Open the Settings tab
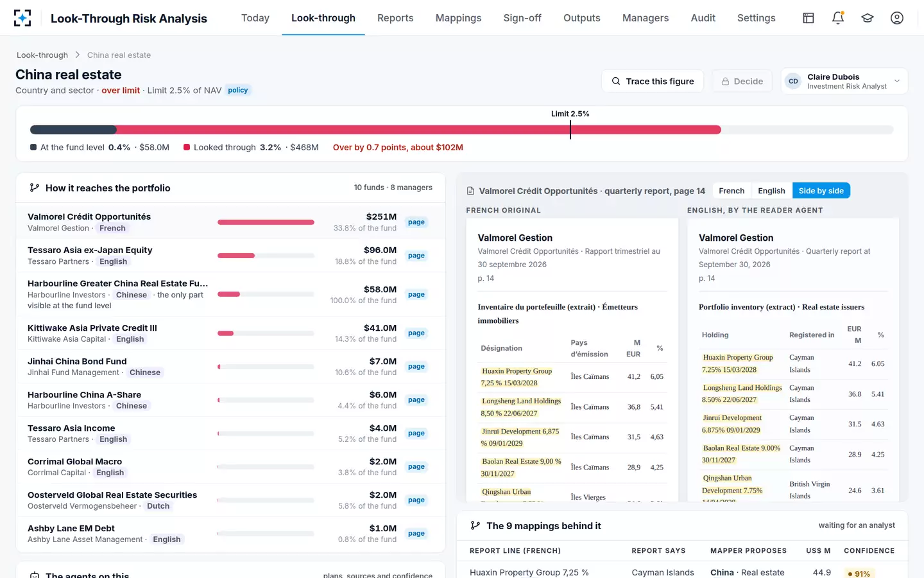Image resolution: width=924 pixels, height=578 pixels. pos(757,18)
